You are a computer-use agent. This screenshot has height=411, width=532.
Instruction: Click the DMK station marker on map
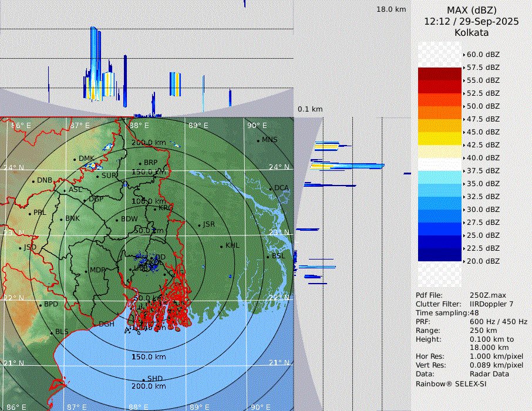(x=75, y=159)
